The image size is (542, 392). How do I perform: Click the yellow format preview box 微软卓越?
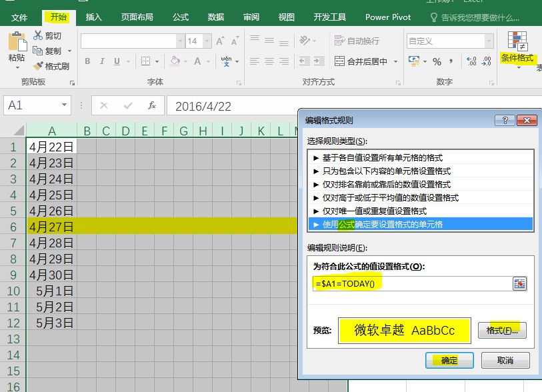pyautogui.click(x=405, y=331)
